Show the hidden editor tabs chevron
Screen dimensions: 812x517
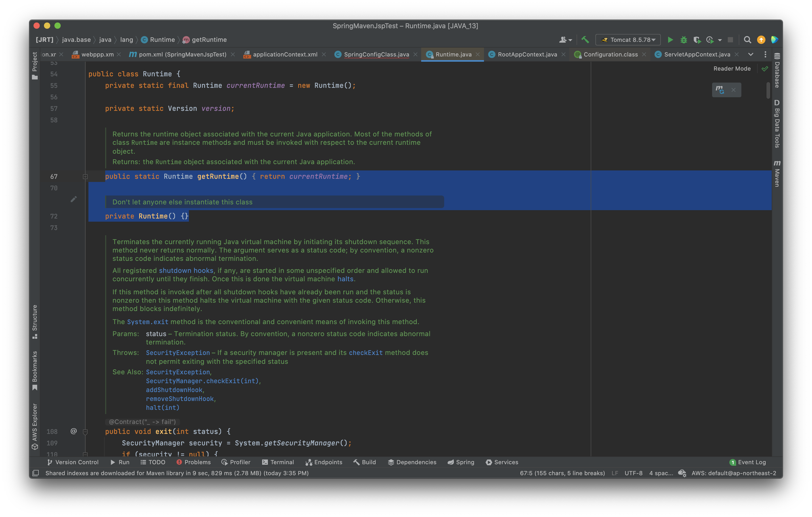(x=751, y=54)
